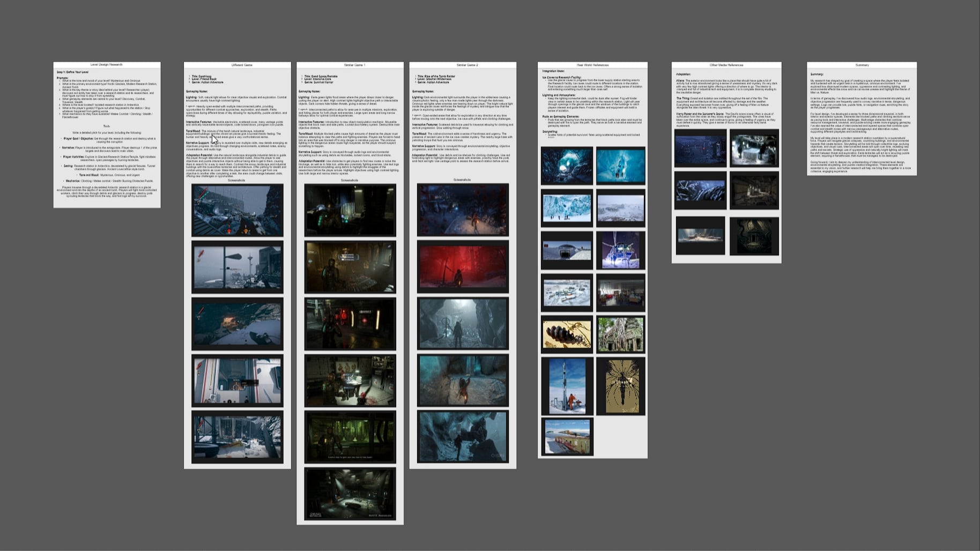This screenshot has width=980, height=551.
Task: Click the split-view snowy tower screenshot
Action: pyautogui.click(x=237, y=267)
